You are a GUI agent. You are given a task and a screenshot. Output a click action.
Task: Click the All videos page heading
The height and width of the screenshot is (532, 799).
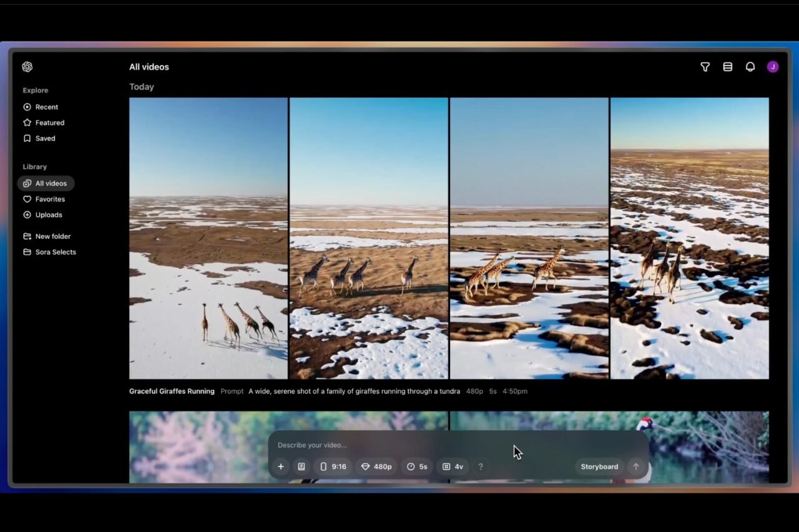click(x=149, y=67)
